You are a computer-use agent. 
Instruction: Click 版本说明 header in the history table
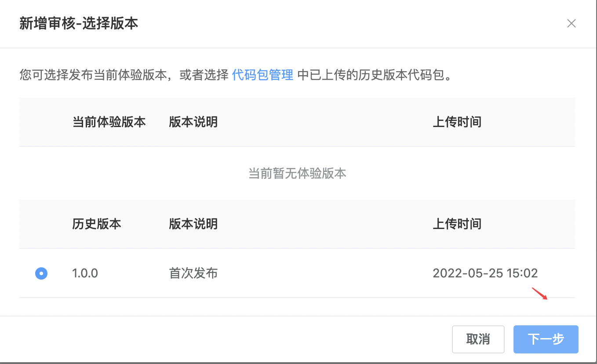click(193, 224)
